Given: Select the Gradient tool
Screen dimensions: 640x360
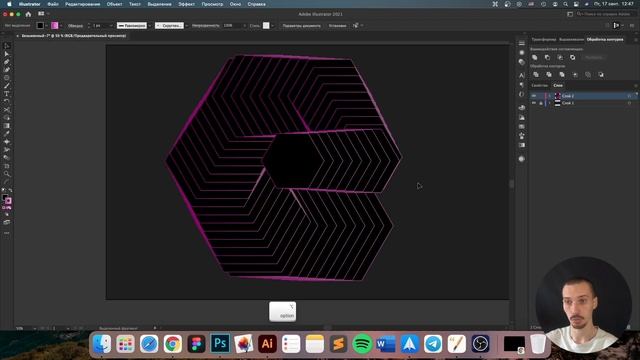Looking at the screenshot, I should (7, 126).
